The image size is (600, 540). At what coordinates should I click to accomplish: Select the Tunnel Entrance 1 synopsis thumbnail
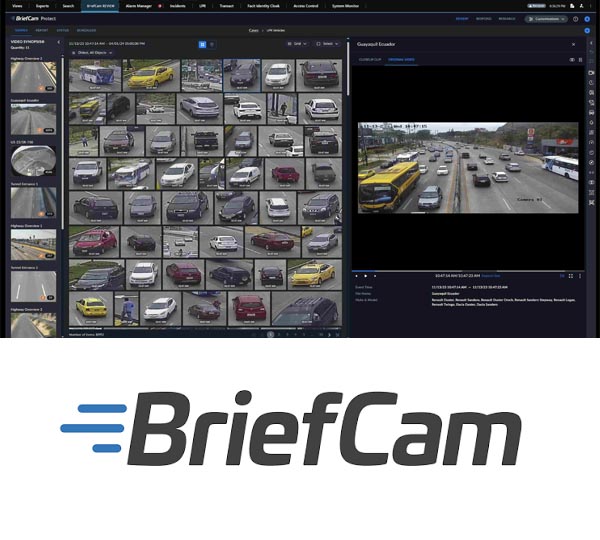pyautogui.click(x=33, y=203)
